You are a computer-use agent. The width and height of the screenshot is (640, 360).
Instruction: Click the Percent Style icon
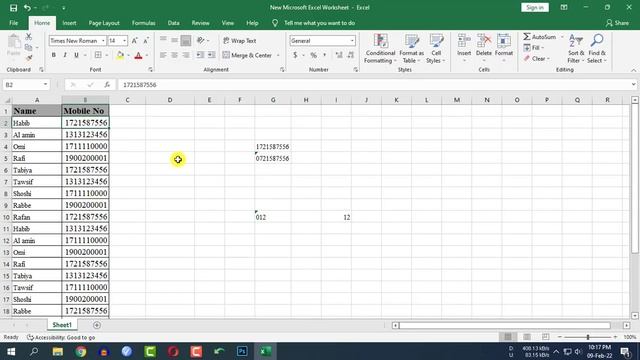(313, 55)
